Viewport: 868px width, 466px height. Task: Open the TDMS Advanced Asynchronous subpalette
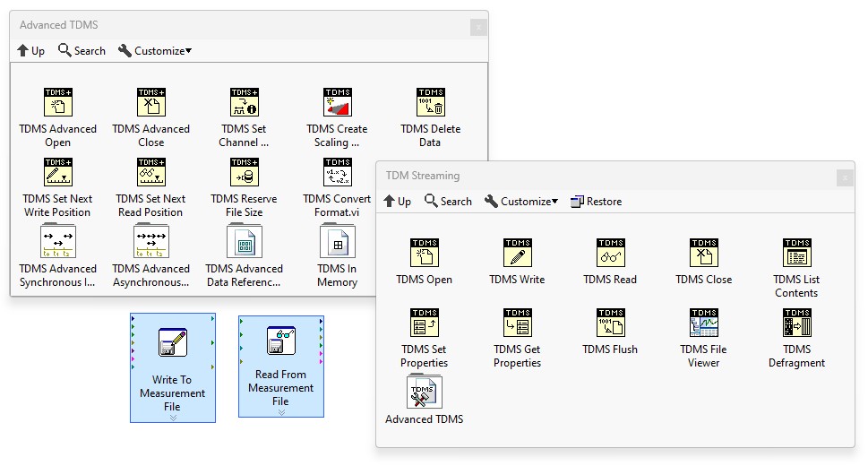pyautogui.click(x=151, y=241)
